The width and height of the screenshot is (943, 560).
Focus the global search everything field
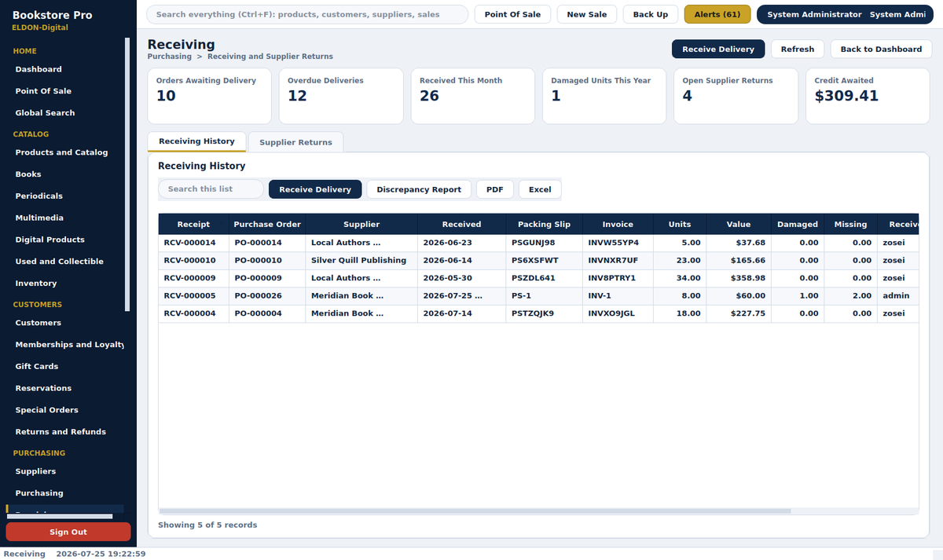(x=307, y=14)
